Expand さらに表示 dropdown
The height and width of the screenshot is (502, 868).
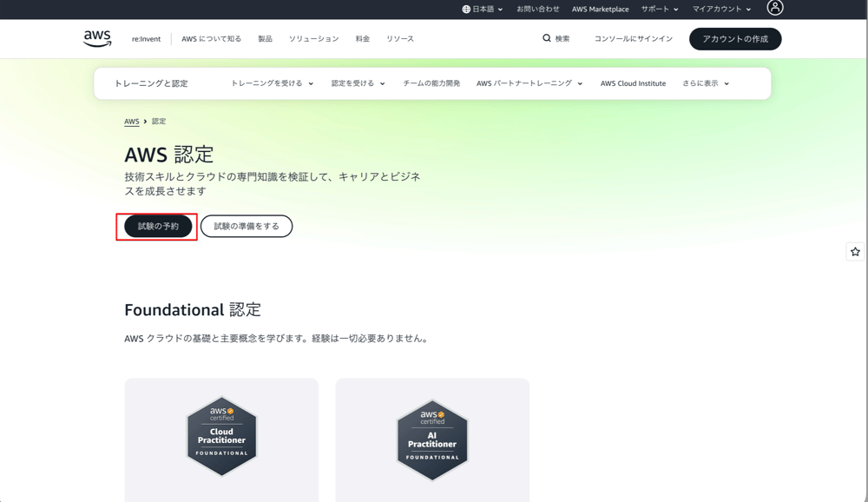click(705, 83)
